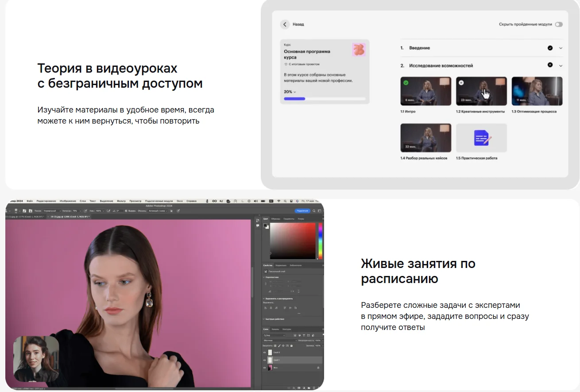Pick a color in the red color field
Image resolution: width=580 pixels, height=392 pixels.
[x=293, y=241]
